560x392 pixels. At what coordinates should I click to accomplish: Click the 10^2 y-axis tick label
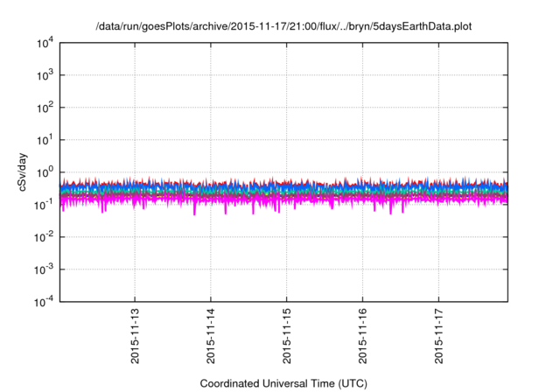point(45,108)
